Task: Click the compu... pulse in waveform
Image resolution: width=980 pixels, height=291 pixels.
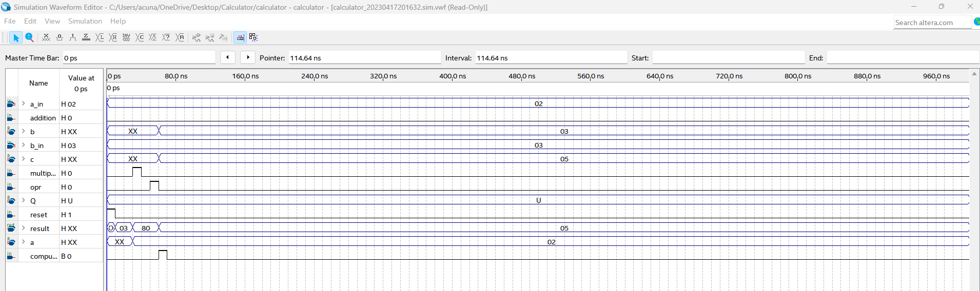Action: pos(163,255)
